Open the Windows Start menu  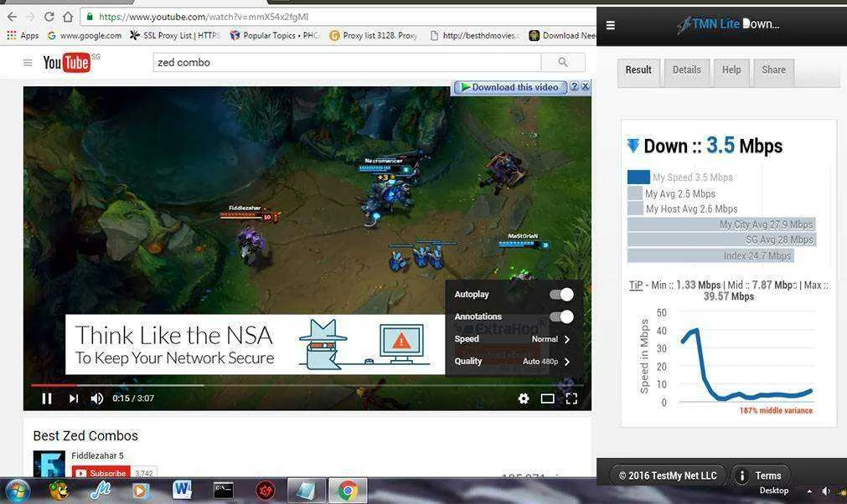(16, 491)
